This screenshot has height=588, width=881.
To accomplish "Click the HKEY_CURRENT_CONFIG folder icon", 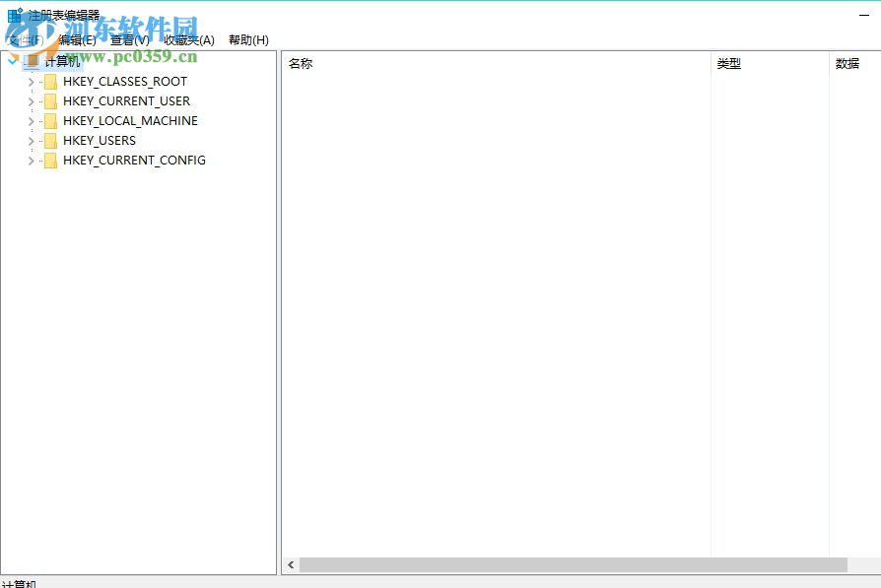I will [50, 161].
